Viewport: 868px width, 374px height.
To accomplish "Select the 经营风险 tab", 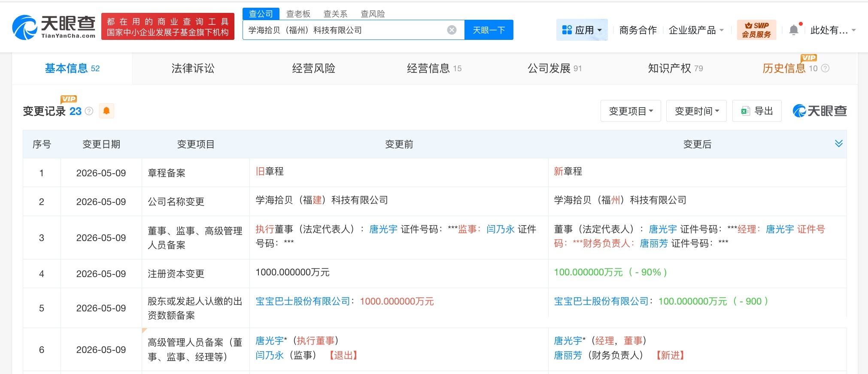I will 313,68.
